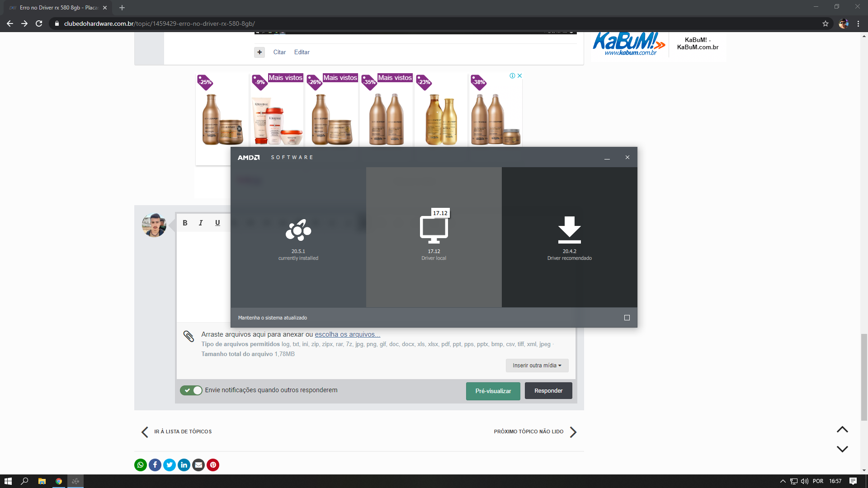868x488 pixels.
Task: Open Windows taskbar search
Action: tap(25, 481)
